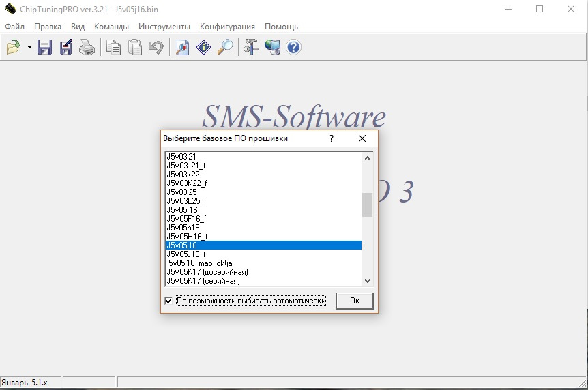Screen dimensions: 588x390
Task: Select J5v05f16 in the list
Action: [x=263, y=210]
